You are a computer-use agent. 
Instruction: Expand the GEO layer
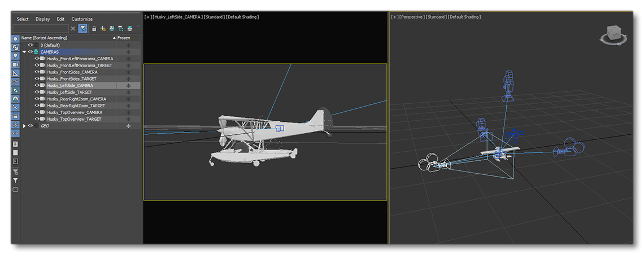[24, 126]
